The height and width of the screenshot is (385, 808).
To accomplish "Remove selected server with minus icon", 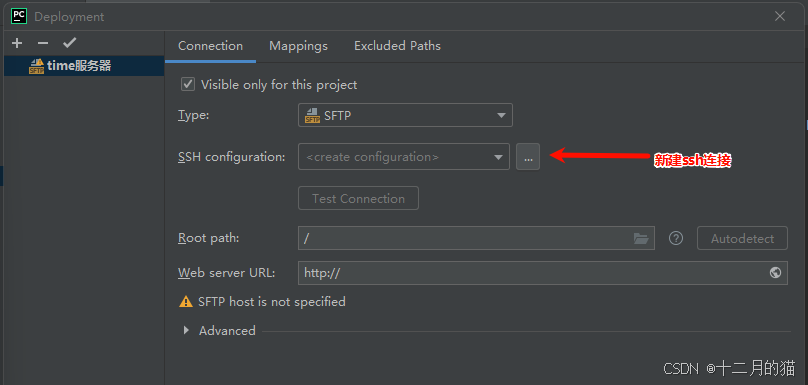I will 43,43.
